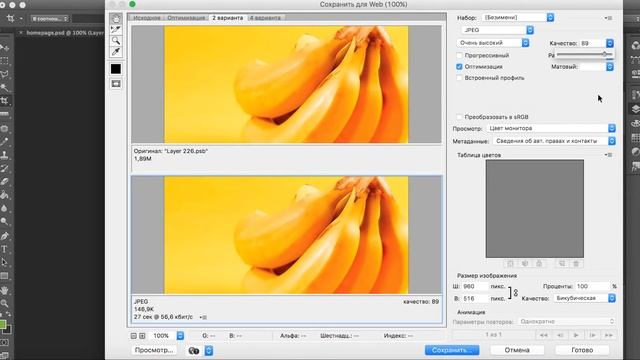Select the Path Selection arrow tool
The image size is (640, 360).
[x=4, y=262]
